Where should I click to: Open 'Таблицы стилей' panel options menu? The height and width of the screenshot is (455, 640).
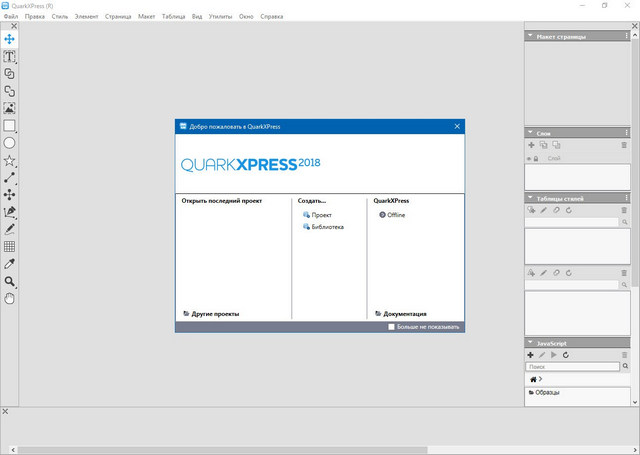[627, 198]
